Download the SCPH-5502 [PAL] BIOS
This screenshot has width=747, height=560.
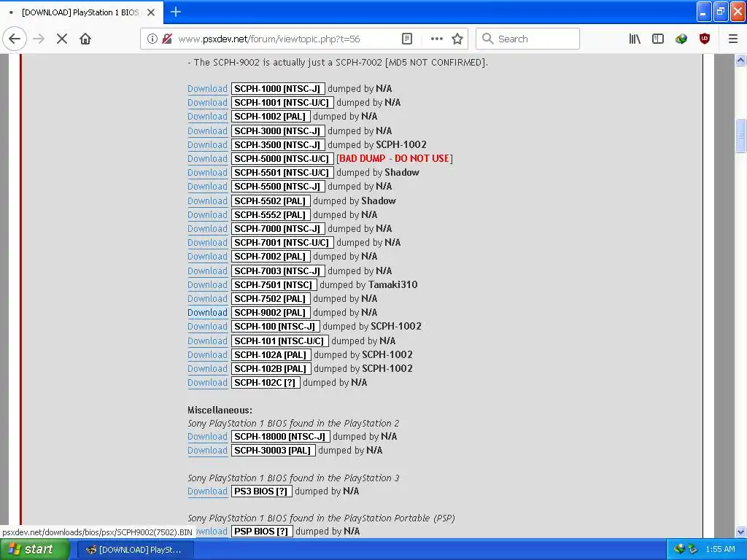point(207,201)
